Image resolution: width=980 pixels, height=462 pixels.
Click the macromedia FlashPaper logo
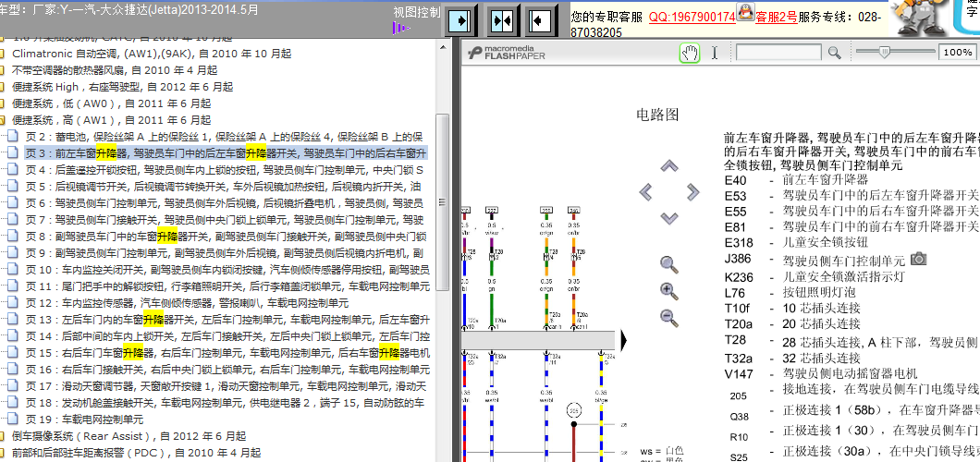(507, 53)
